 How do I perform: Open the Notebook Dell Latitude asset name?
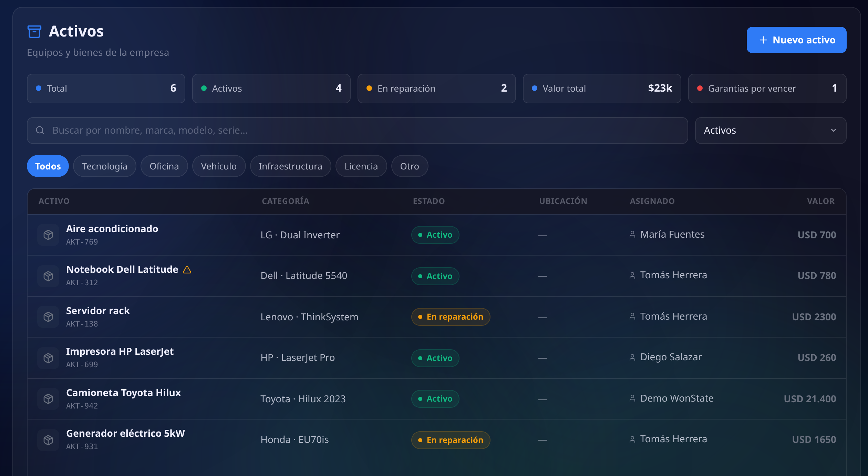[122, 269]
